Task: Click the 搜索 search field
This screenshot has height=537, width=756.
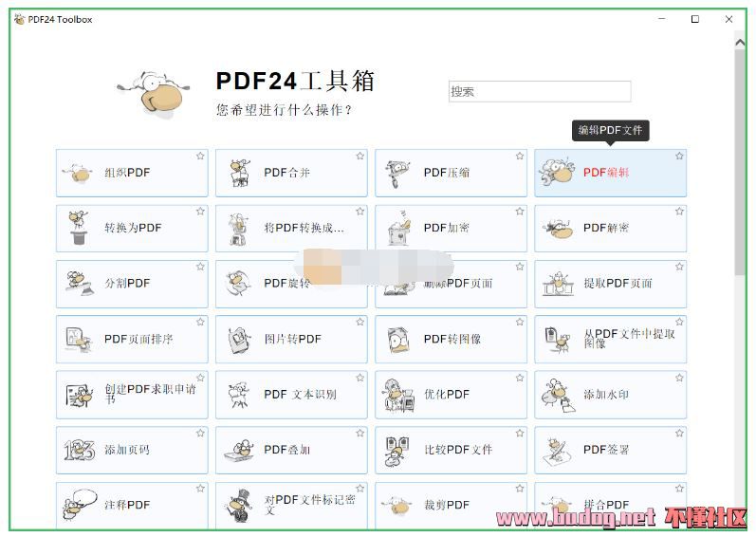Action: [540, 91]
